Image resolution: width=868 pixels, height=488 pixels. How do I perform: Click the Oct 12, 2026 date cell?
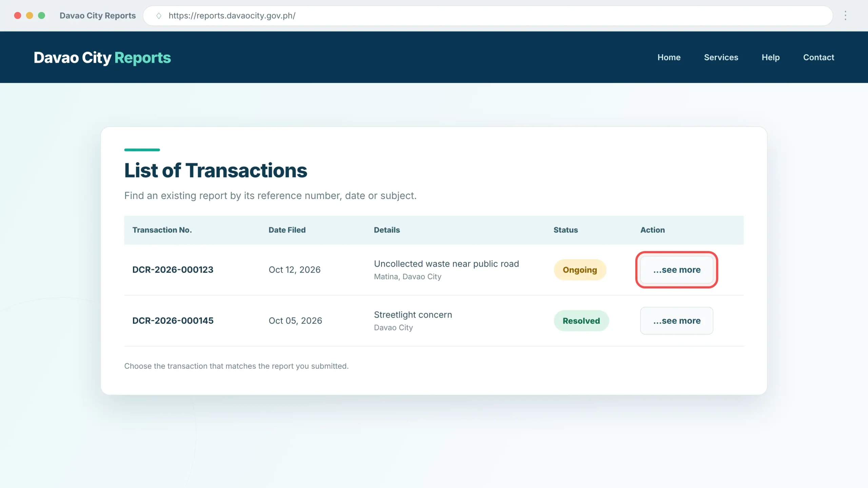tap(294, 270)
